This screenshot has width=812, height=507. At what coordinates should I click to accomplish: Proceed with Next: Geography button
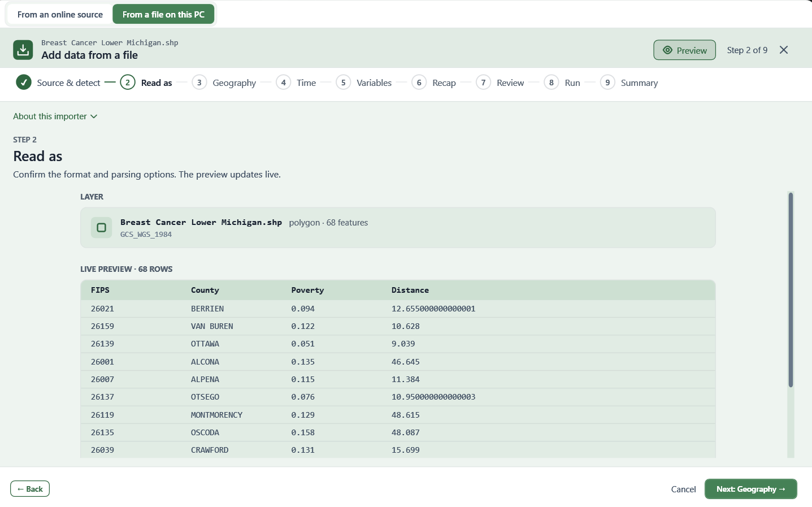point(750,489)
